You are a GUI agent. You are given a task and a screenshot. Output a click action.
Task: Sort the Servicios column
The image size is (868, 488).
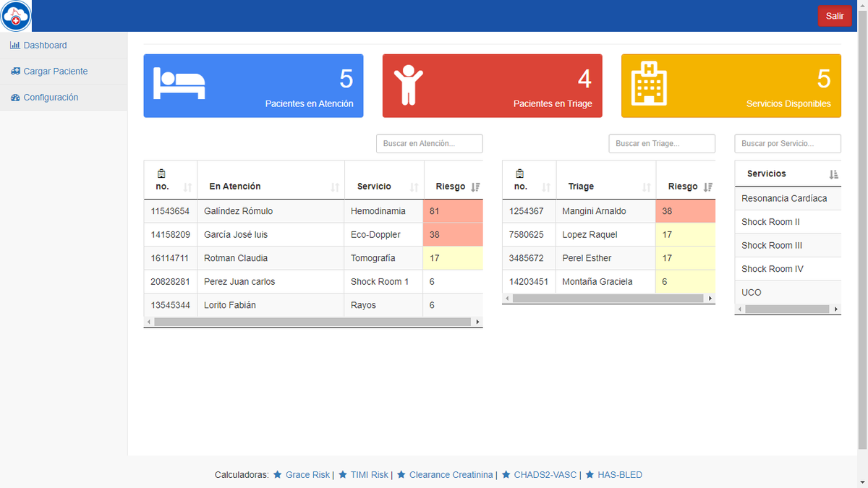(x=788, y=174)
